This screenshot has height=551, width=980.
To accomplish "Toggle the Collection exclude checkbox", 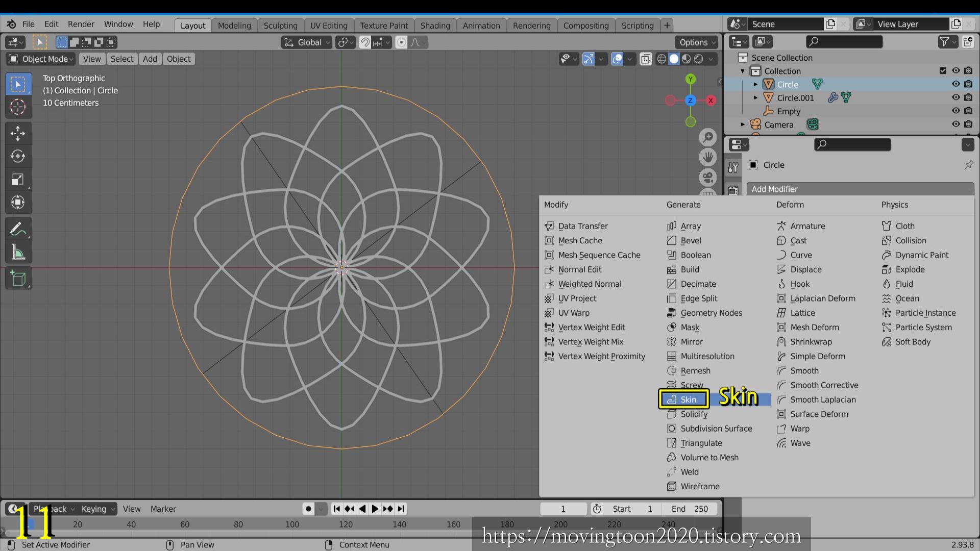I will pyautogui.click(x=943, y=71).
